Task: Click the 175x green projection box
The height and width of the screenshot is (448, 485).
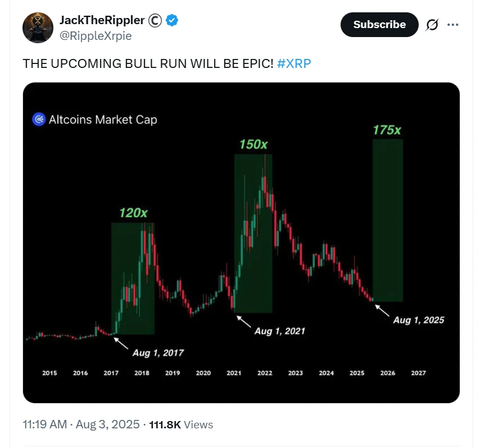Action: pos(388,219)
